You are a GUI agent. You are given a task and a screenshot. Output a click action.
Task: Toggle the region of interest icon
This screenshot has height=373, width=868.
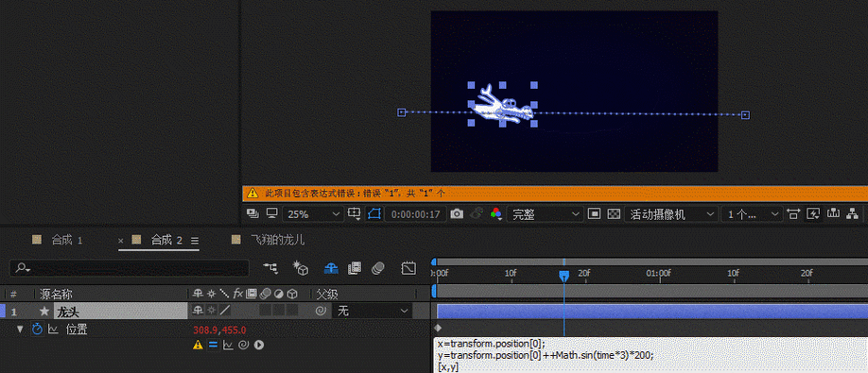pos(594,213)
